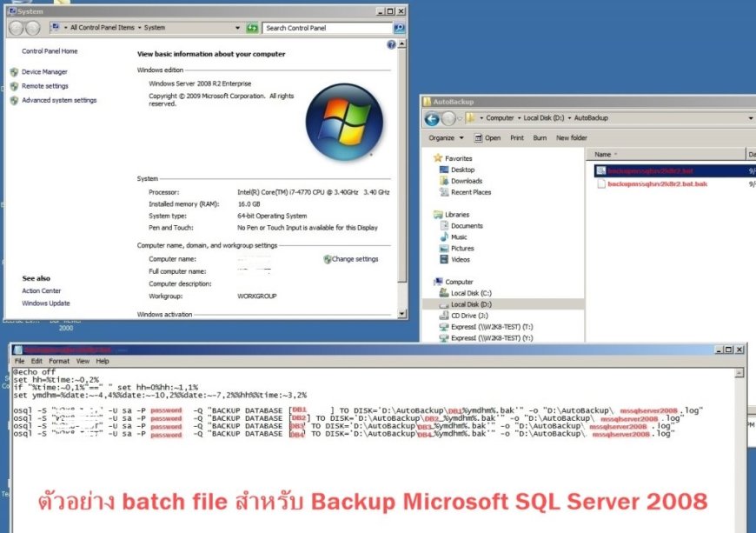Click the Computer icon in navigation pane
Image resolution: width=756 pixels, height=533 pixels.
point(438,281)
